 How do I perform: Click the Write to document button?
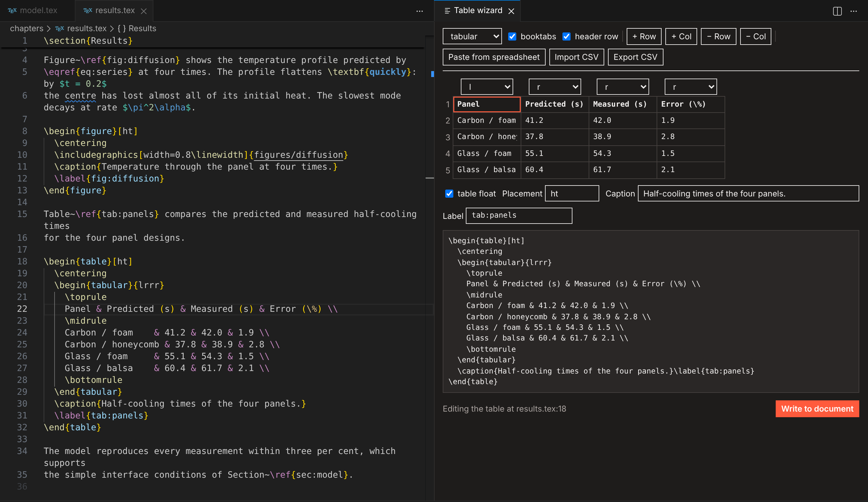(x=817, y=409)
